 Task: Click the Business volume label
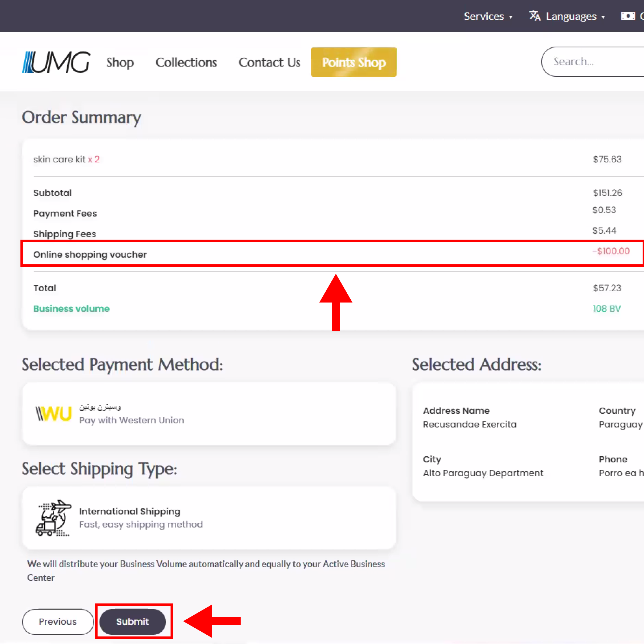coord(71,309)
